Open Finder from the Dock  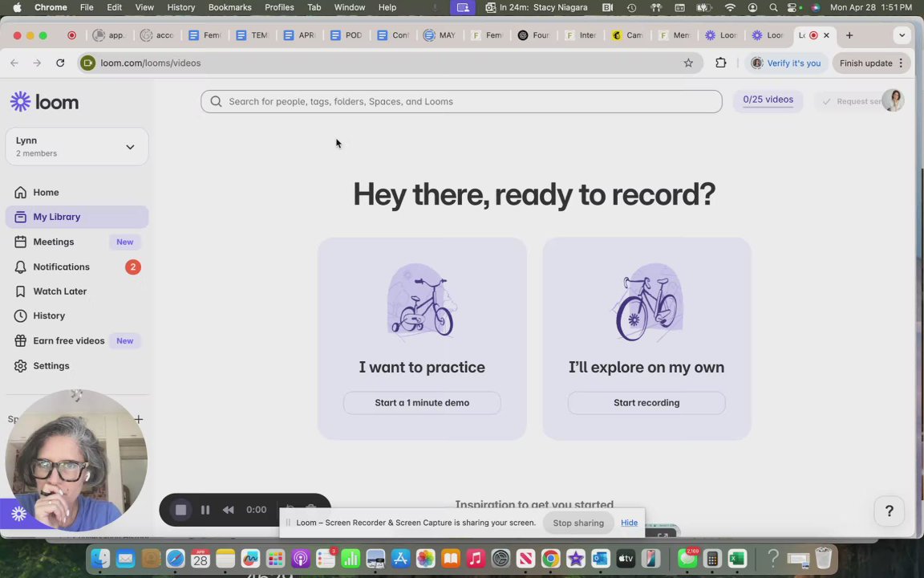click(100, 558)
